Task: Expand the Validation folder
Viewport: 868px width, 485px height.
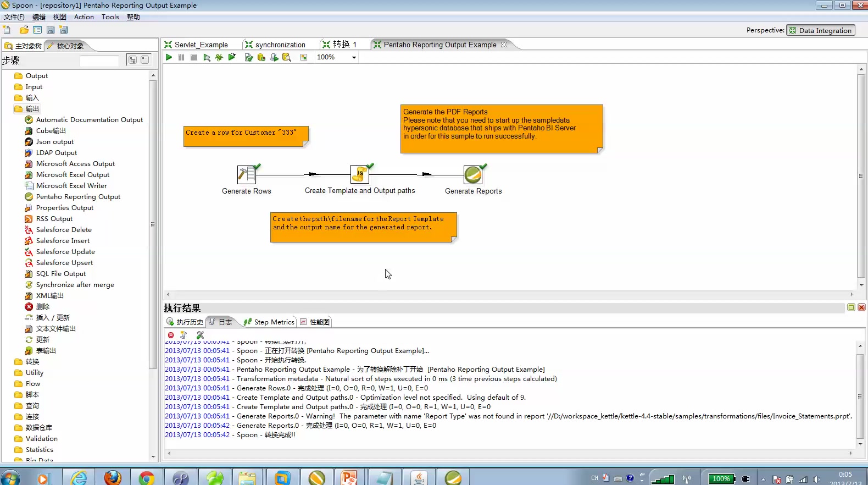Action: [x=36, y=439]
